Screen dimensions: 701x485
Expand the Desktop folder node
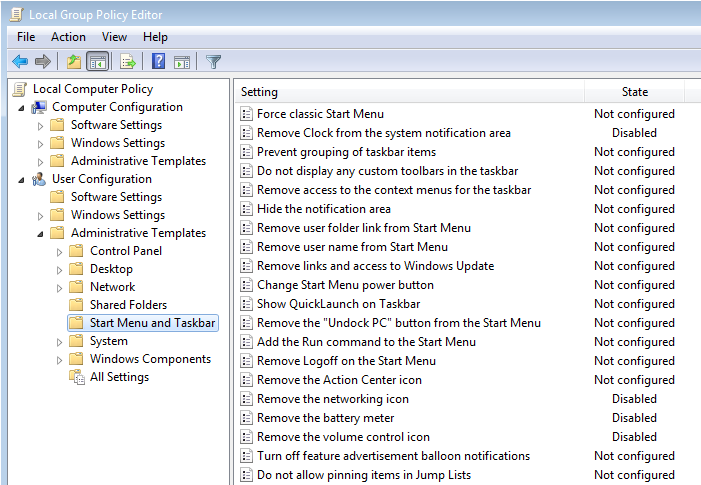pyautogui.click(x=59, y=270)
